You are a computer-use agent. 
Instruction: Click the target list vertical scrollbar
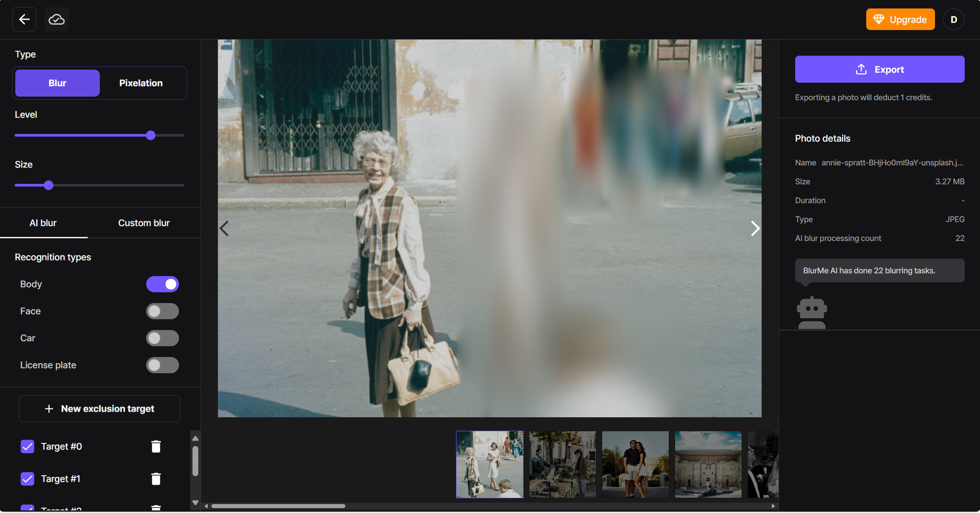click(x=195, y=461)
